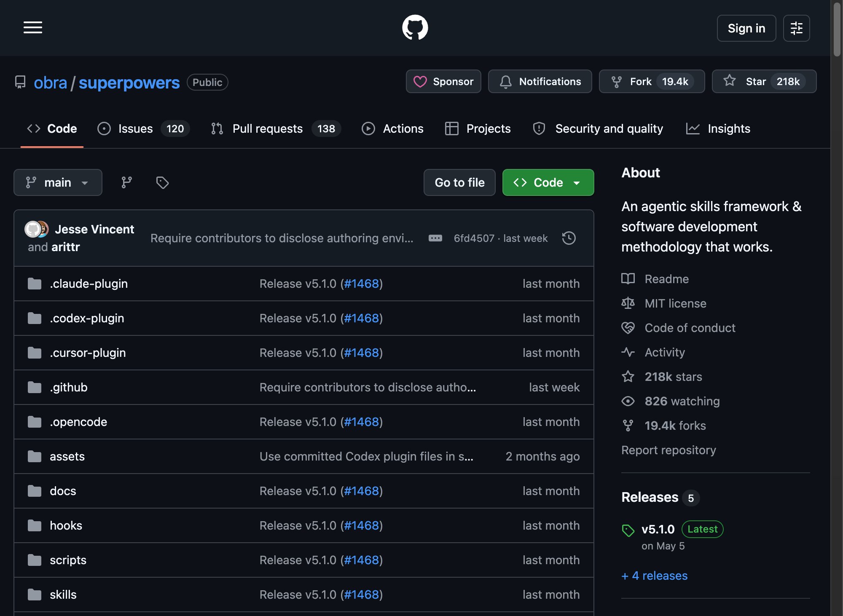Click the Readme link

[x=667, y=279]
